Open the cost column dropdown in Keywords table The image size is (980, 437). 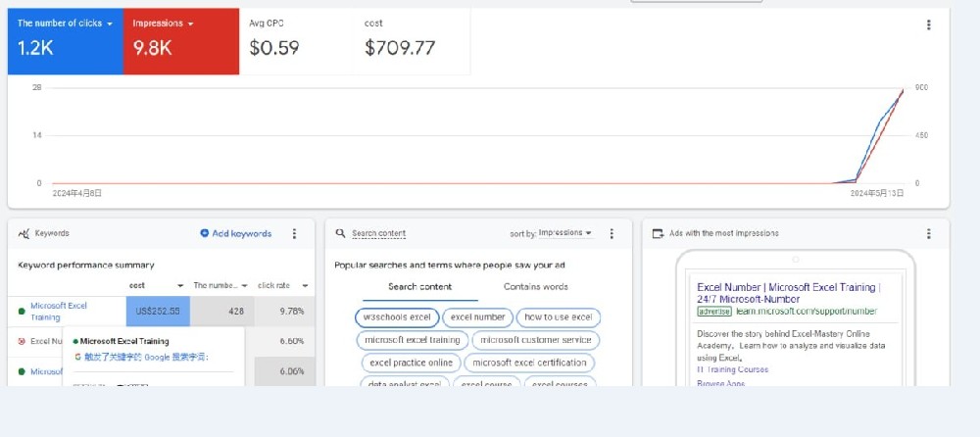point(180,286)
